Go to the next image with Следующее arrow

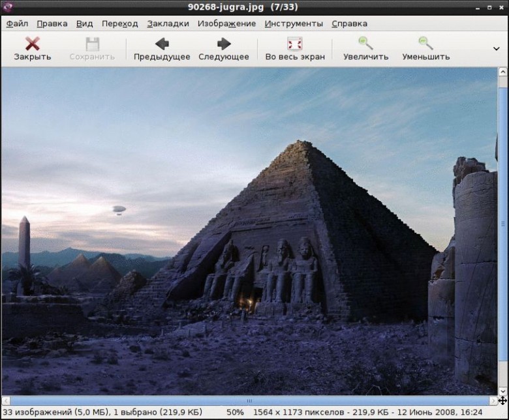click(x=224, y=44)
